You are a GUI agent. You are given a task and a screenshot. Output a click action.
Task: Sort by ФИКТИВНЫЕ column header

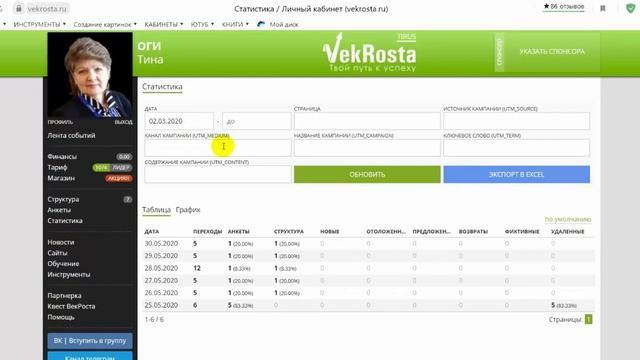(x=522, y=231)
